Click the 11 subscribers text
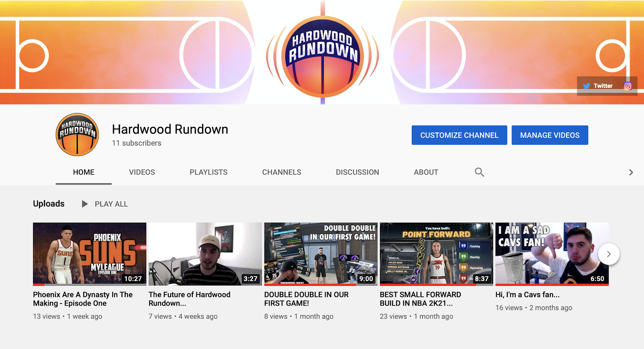This screenshot has height=349, width=644. (x=136, y=143)
